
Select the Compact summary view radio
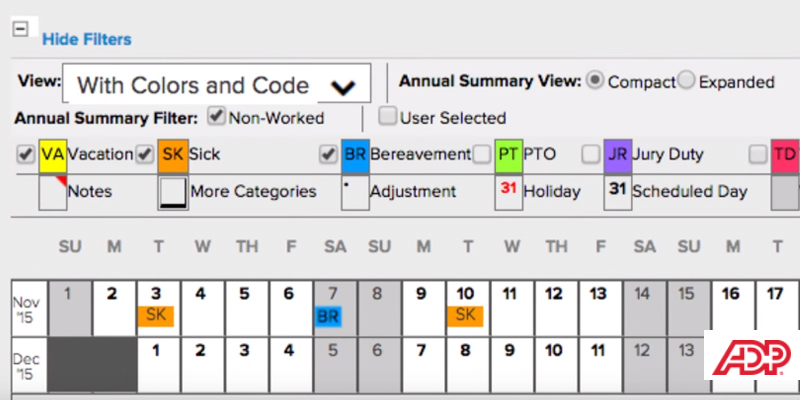595,81
